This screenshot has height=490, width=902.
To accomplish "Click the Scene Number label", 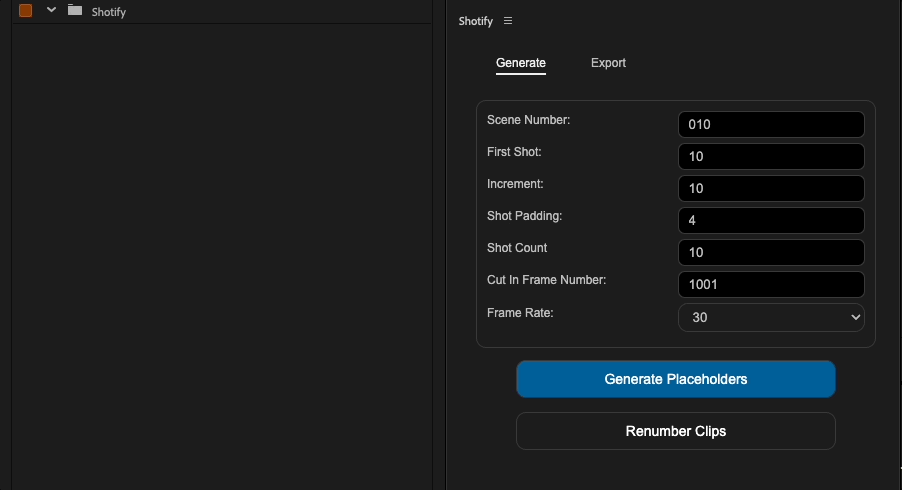I will coord(528,120).
